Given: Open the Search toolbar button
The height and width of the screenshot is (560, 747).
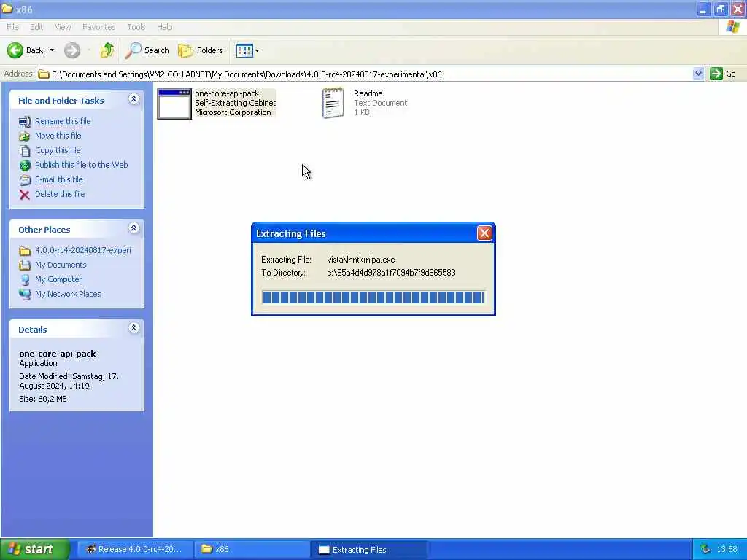Looking at the screenshot, I should (x=147, y=50).
